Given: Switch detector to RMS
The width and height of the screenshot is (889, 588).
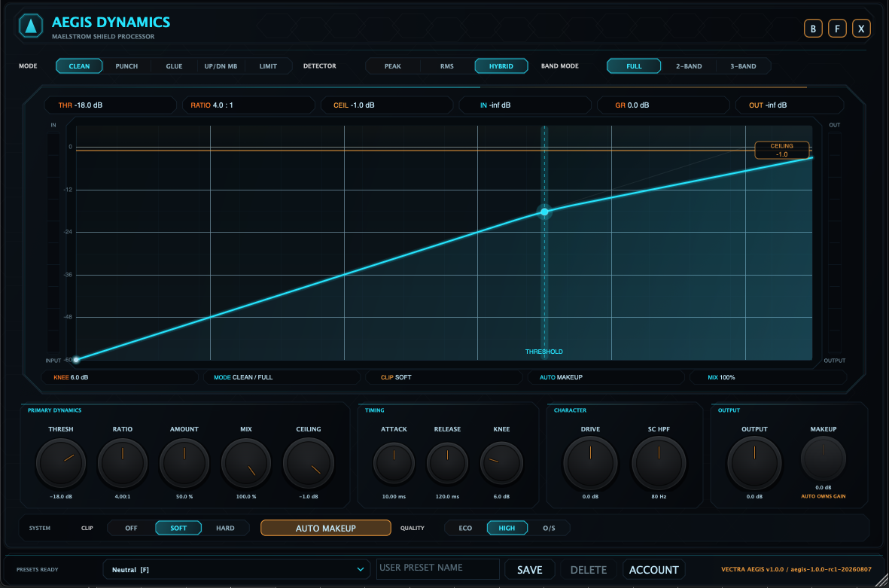Looking at the screenshot, I should tap(447, 66).
